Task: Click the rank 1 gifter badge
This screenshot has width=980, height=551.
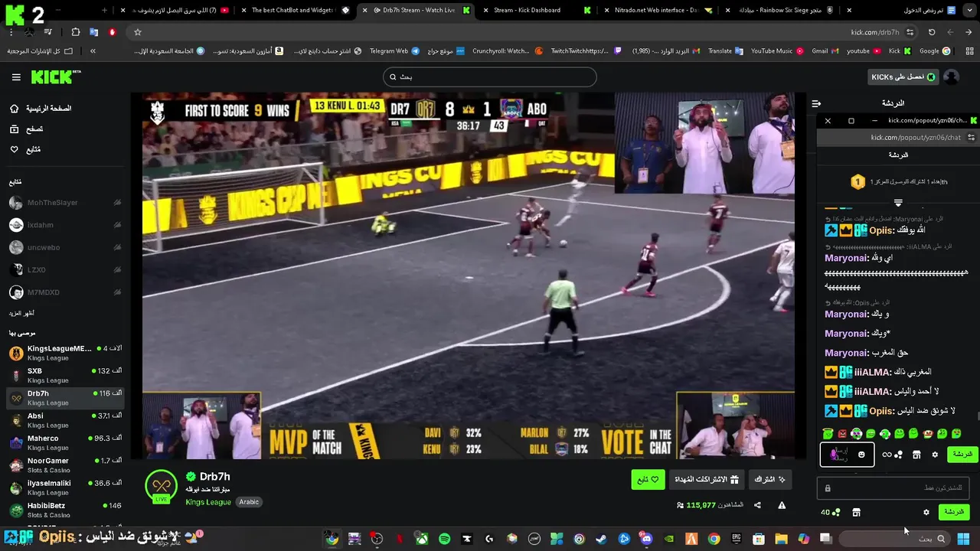Action: coord(858,182)
